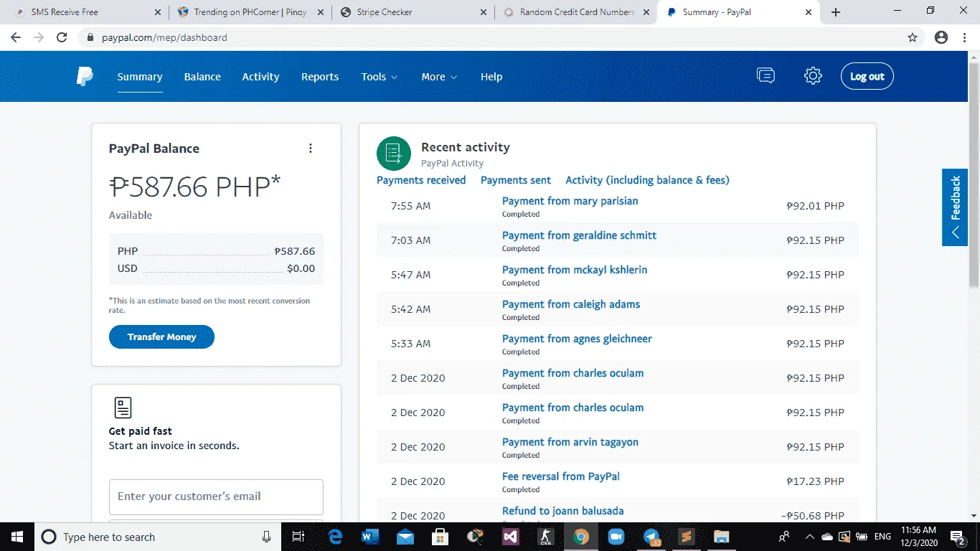Open the PayPal message center icon
This screenshot has width=980, height=551.
pos(765,75)
